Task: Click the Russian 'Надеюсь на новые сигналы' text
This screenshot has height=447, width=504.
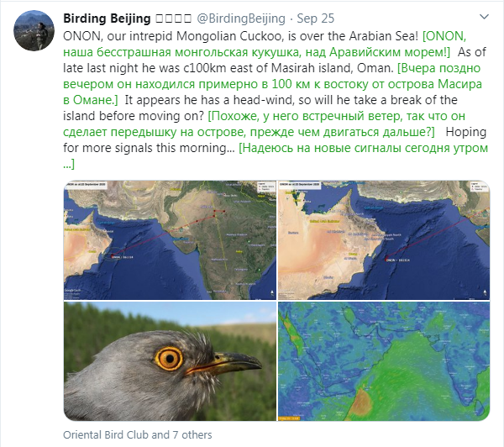Action: point(363,148)
